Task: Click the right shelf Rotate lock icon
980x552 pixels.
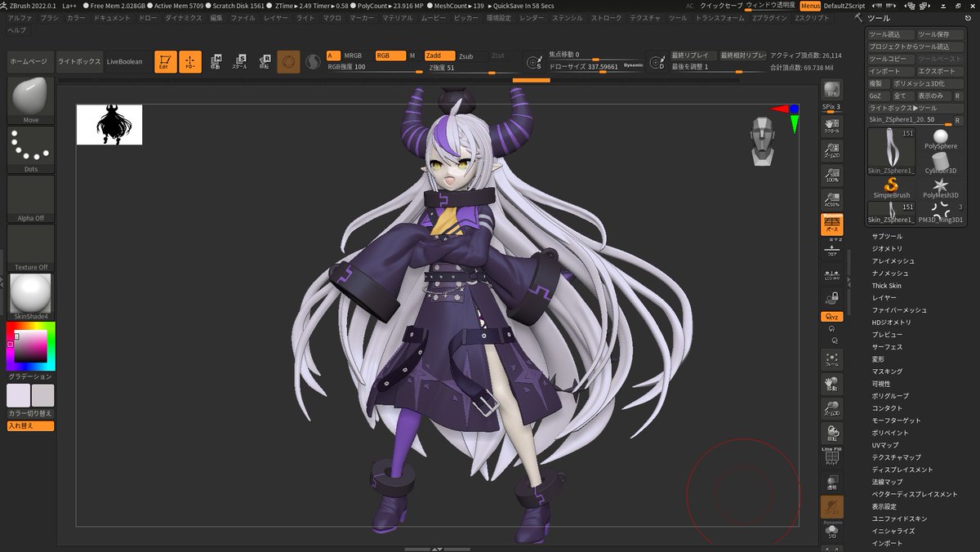Action: click(x=831, y=433)
